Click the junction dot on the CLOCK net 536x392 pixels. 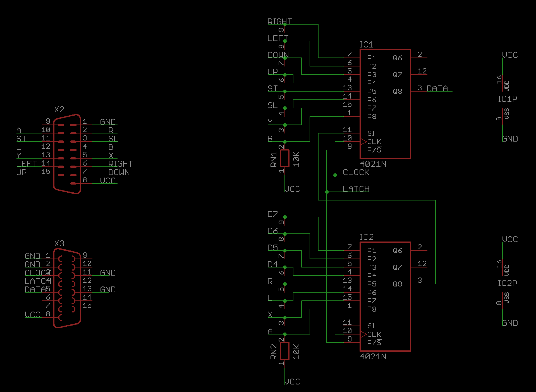(x=335, y=175)
